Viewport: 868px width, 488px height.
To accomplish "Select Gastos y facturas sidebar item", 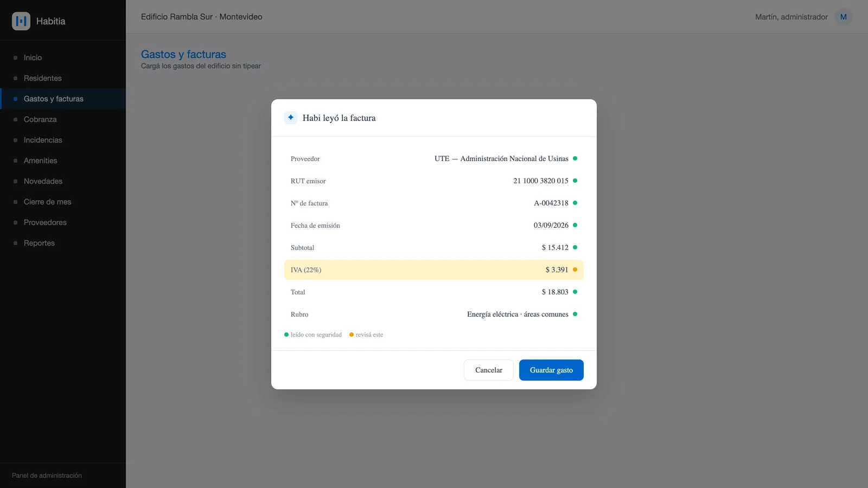I will (63, 99).
